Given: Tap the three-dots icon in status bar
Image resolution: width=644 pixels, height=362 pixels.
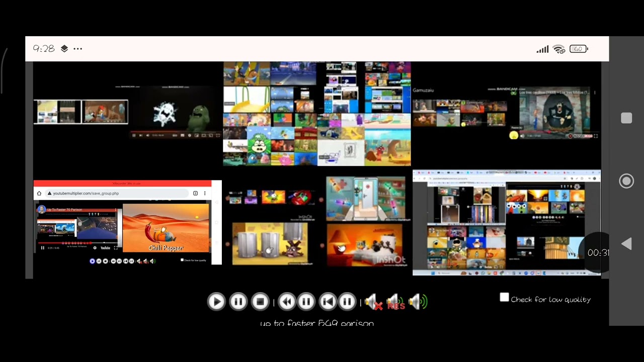Looking at the screenshot, I should [77, 49].
